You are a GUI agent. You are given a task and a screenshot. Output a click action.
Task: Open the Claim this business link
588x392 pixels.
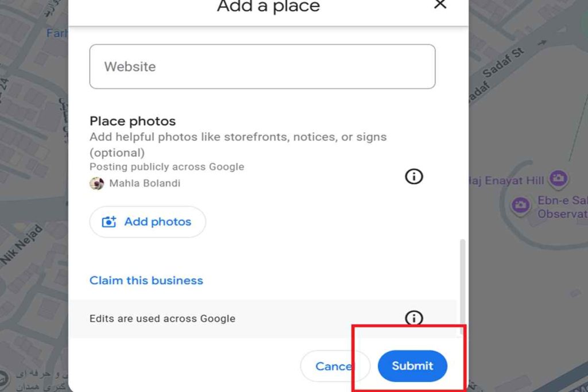click(146, 281)
